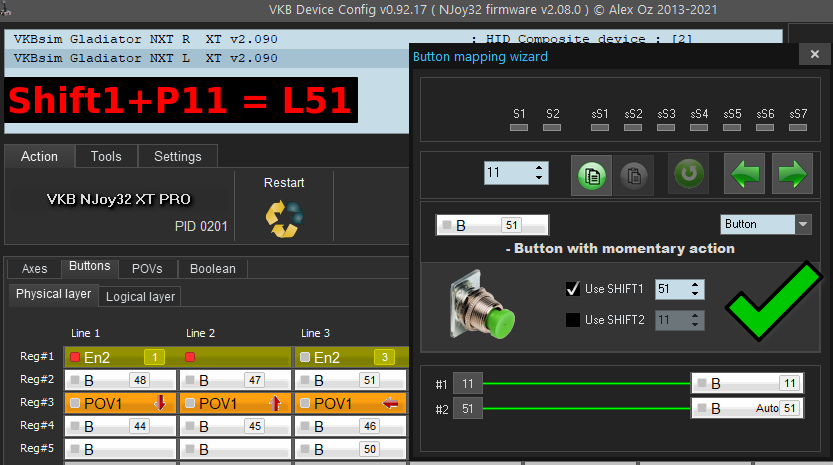Switch to the POVs tab

[x=147, y=268]
